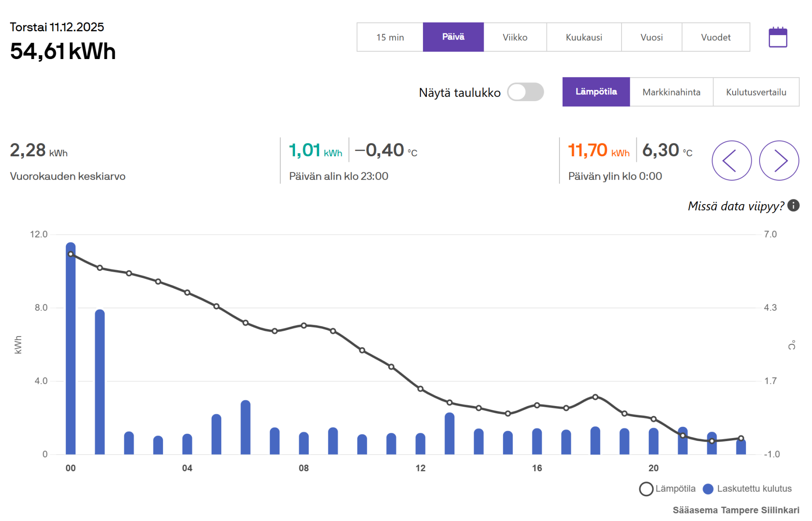Screen dimensions: 812x521
Task: Click the 54,61 kWh daily total
Action: pyautogui.click(x=63, y=51)
